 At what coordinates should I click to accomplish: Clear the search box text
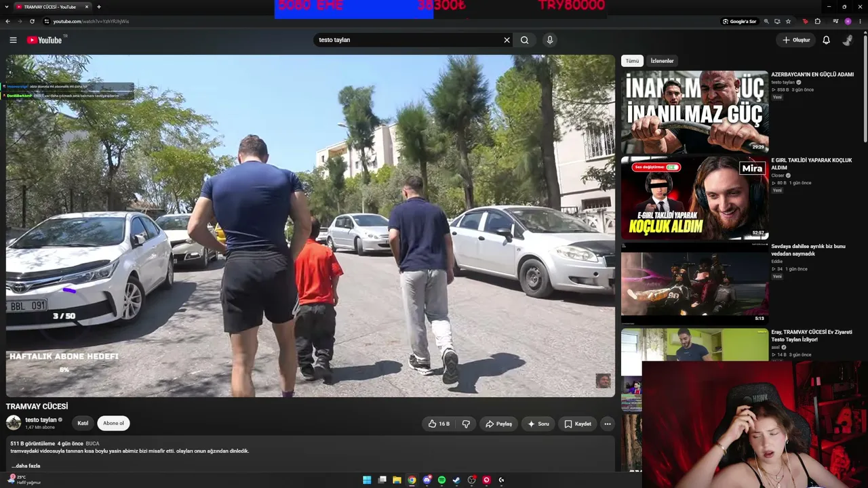pyautogui.click(x=507, y=40)
